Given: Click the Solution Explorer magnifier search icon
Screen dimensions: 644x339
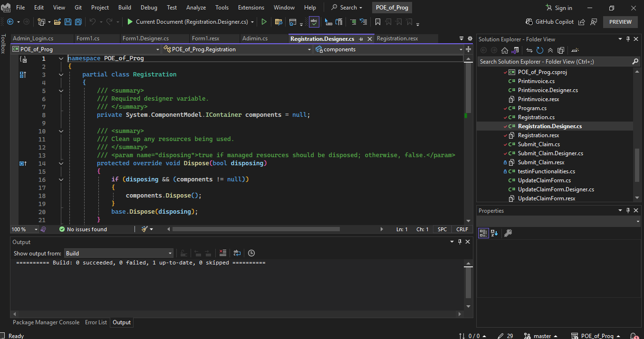Looking at the screenshot, I should coord(635,62).
